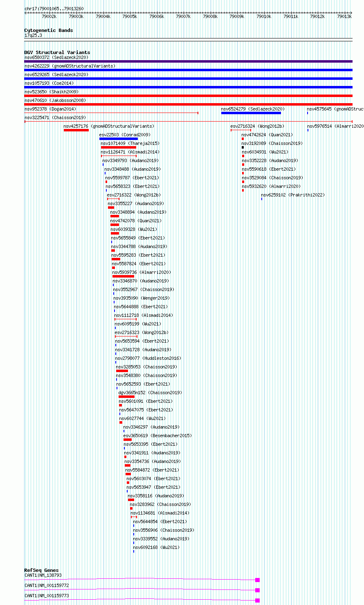Open nsv5658323 (Ebert2021) variant
The image size is (364, 605).
click(x=133, y=186)
